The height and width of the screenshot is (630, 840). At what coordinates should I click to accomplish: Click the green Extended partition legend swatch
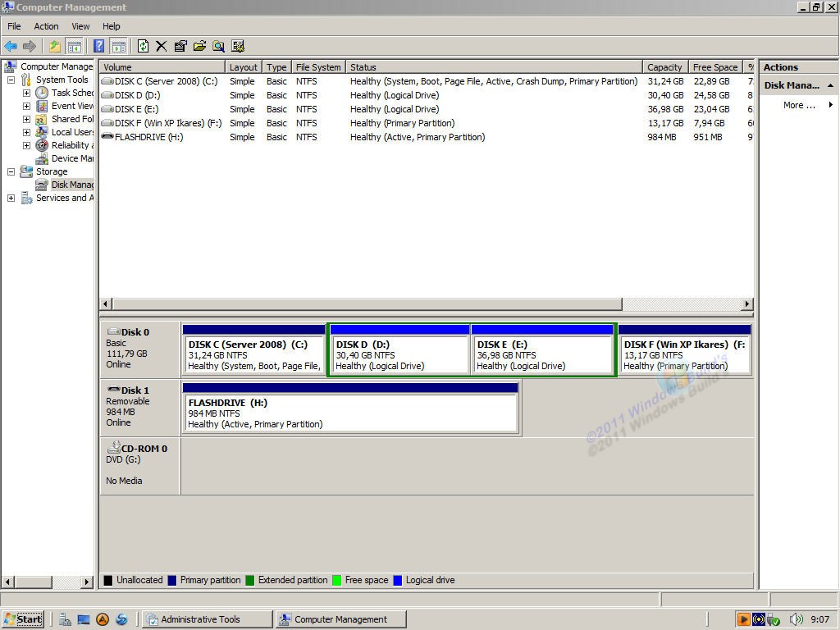[x=249, y=580]
